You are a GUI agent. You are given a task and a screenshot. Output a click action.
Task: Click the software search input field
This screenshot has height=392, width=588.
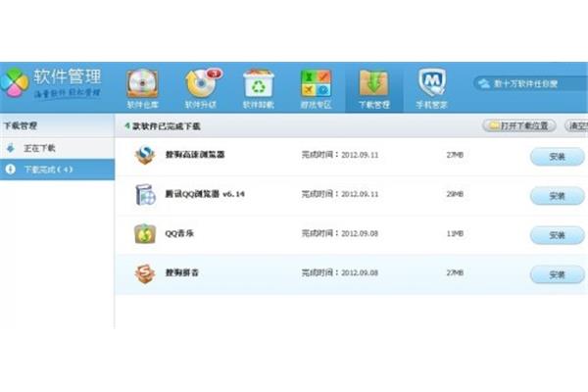[x=530, y=83]
